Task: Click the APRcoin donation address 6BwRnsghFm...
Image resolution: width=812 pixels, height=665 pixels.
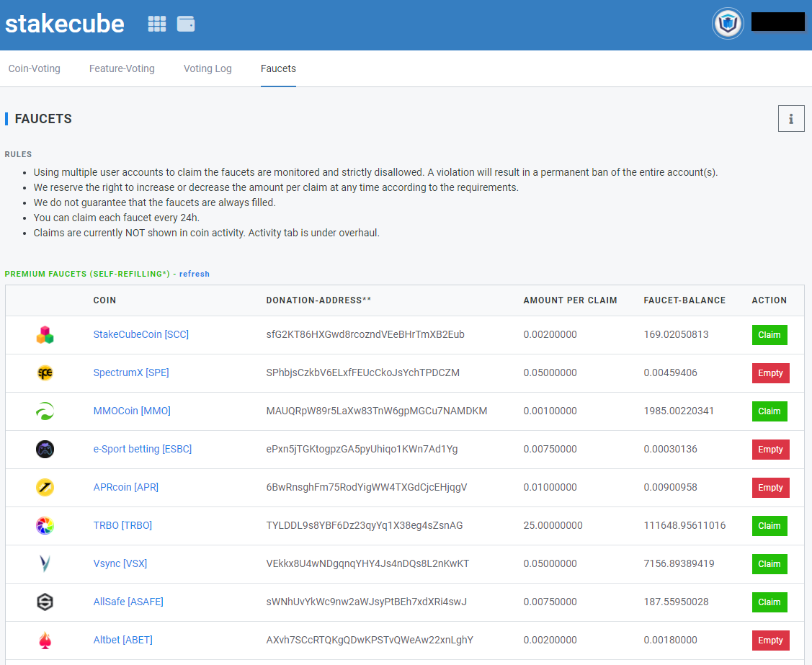Action: 367,487
